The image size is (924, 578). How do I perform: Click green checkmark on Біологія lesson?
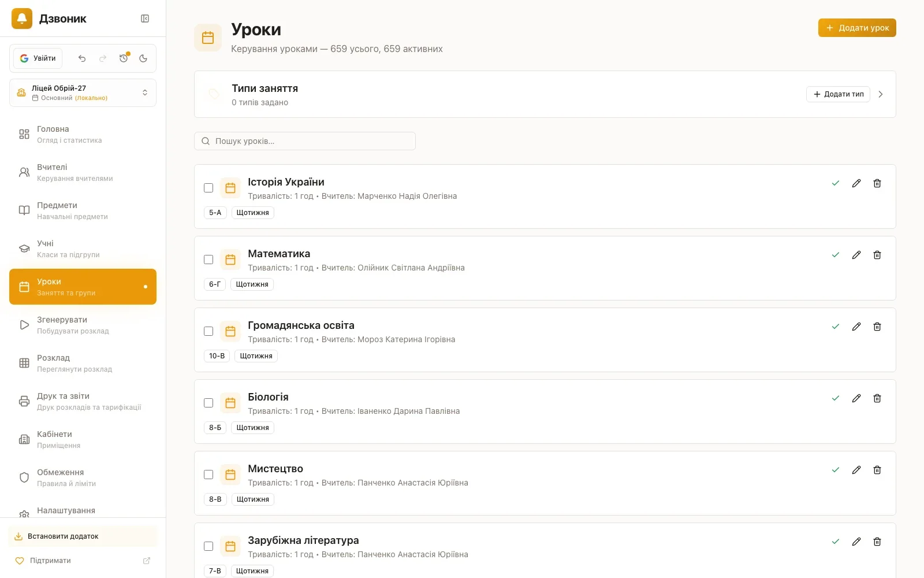pyautogui.click(x=836, y=398)
